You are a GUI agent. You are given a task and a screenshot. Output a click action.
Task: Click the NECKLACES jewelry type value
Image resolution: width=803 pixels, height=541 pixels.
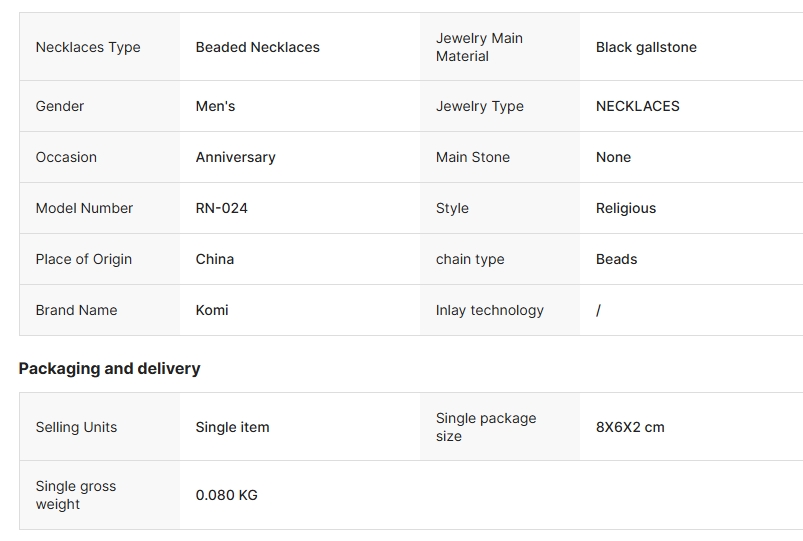pos(638,106)
